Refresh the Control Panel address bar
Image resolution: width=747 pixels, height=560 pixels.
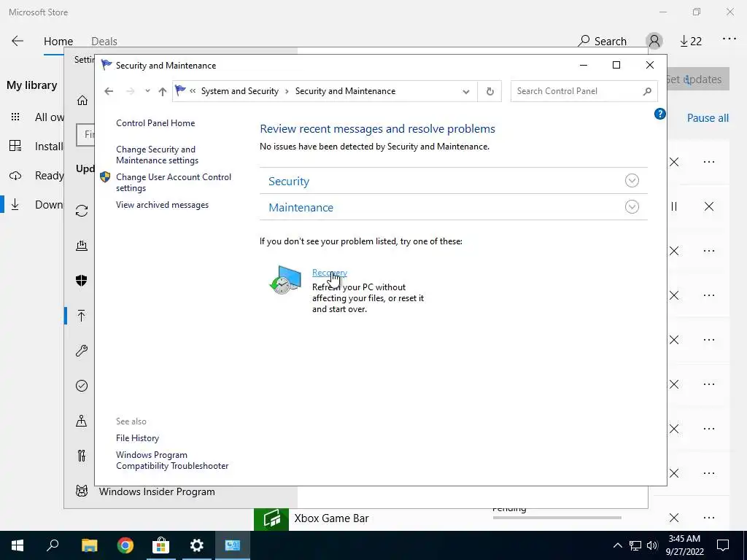489,91
